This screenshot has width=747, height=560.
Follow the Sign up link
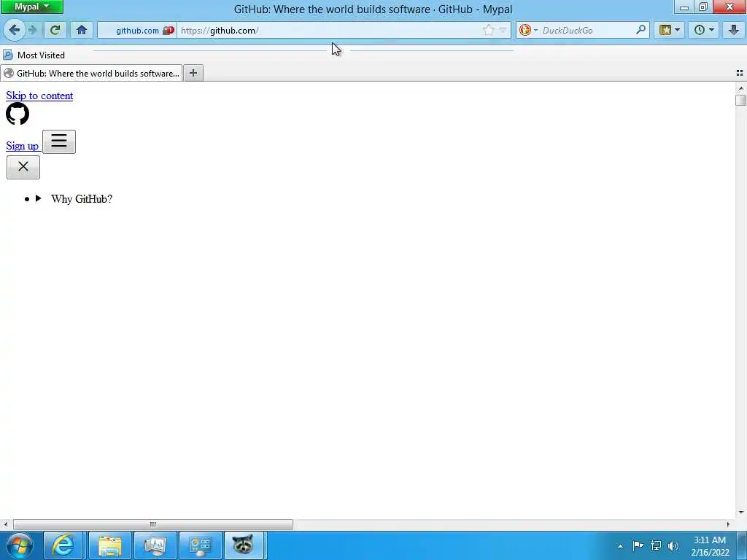pos(23,146)
